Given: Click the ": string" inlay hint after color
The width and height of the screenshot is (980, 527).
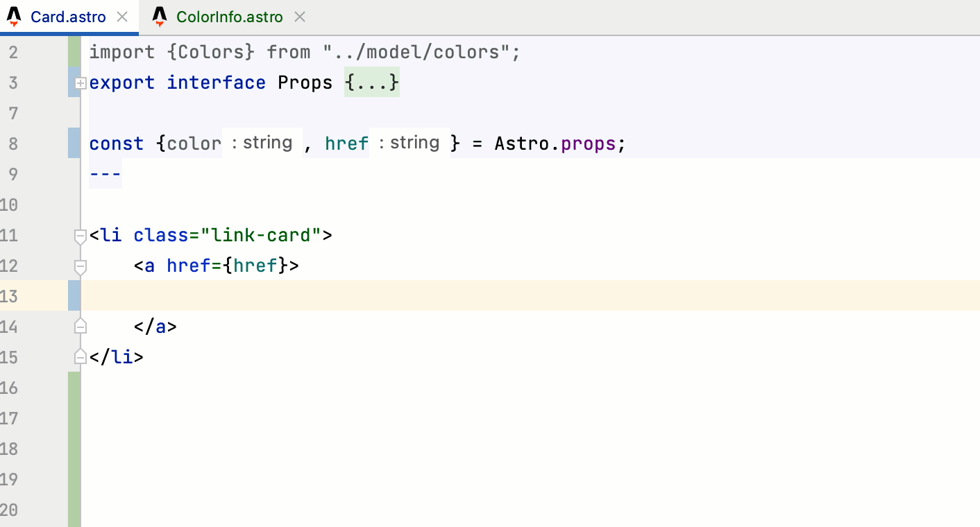Looking at the screenshot, I should coord(262,143).
